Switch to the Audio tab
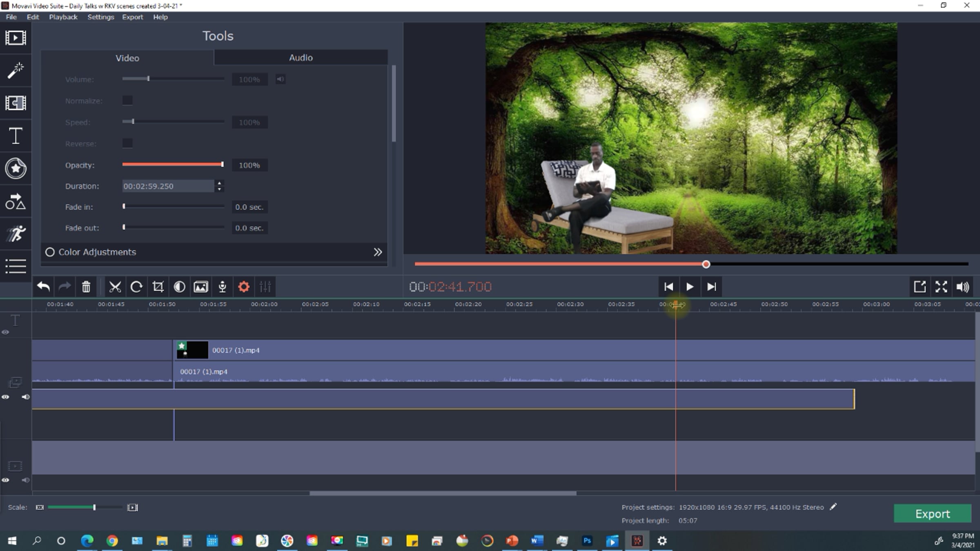The image size is (980, 551). pyautogui.click(x=301, y=58)
